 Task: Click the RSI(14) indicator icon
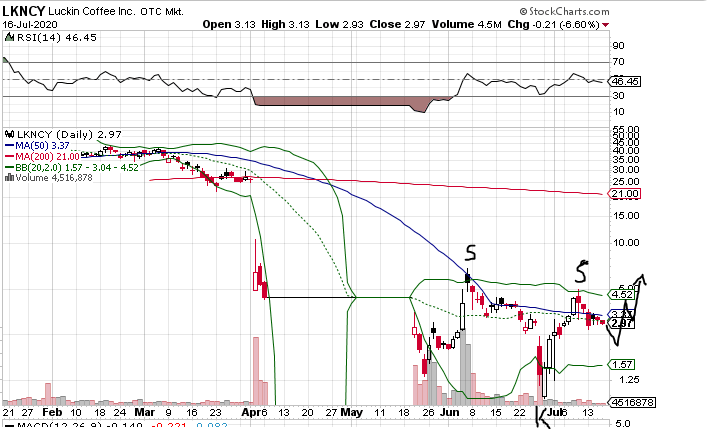9,37
